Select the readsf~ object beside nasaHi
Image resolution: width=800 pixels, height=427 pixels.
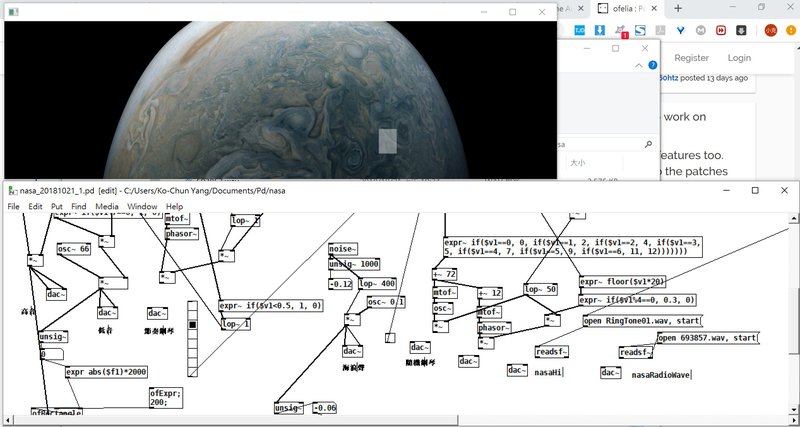(x=552, y=351)
